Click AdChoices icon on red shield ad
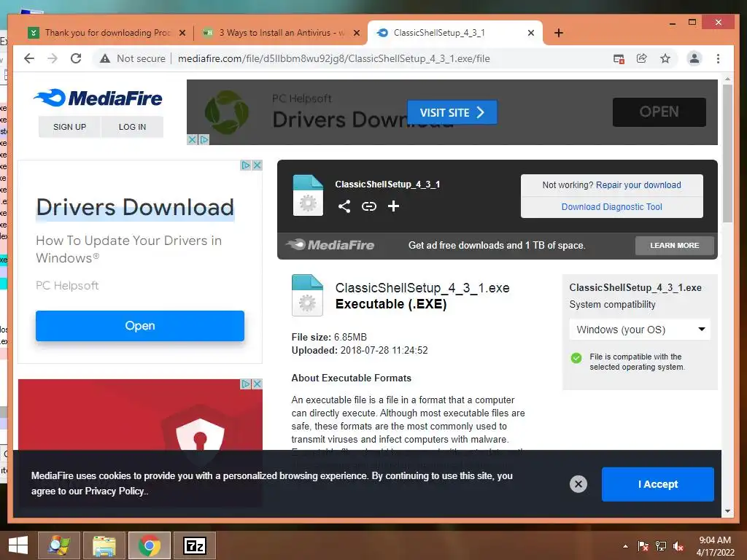 click(246, 384)
